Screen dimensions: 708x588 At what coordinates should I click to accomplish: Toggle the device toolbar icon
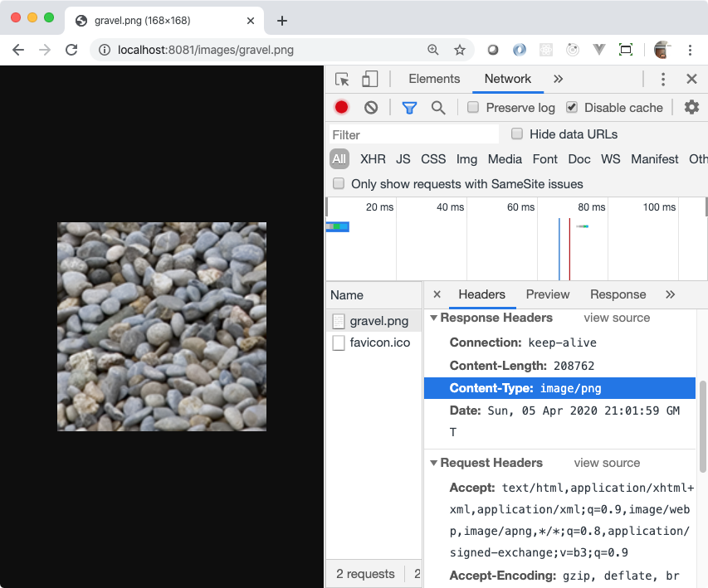[x=369, y=80]
